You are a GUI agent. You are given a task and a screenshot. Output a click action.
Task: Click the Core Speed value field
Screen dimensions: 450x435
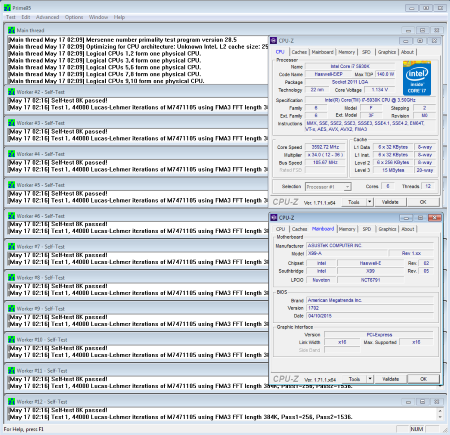point(325,147)
